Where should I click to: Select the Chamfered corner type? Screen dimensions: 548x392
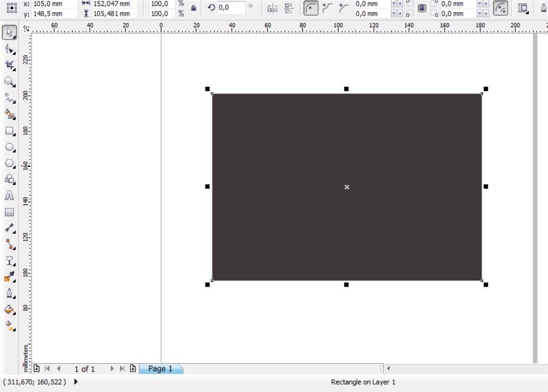pyautogui.click(x=343, y=8)
